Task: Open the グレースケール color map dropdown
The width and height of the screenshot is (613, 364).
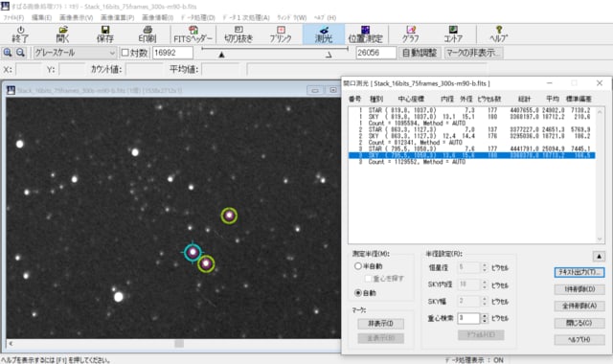Action: click(75, 53)
